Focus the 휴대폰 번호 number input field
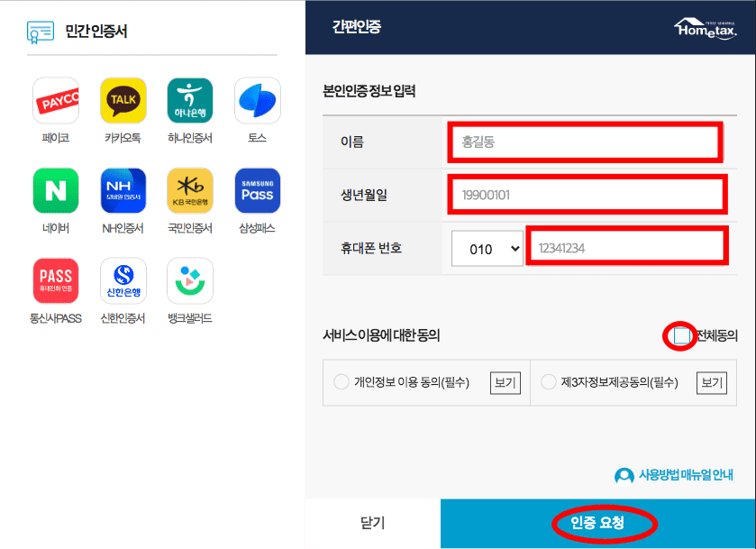 coord(627,248)
